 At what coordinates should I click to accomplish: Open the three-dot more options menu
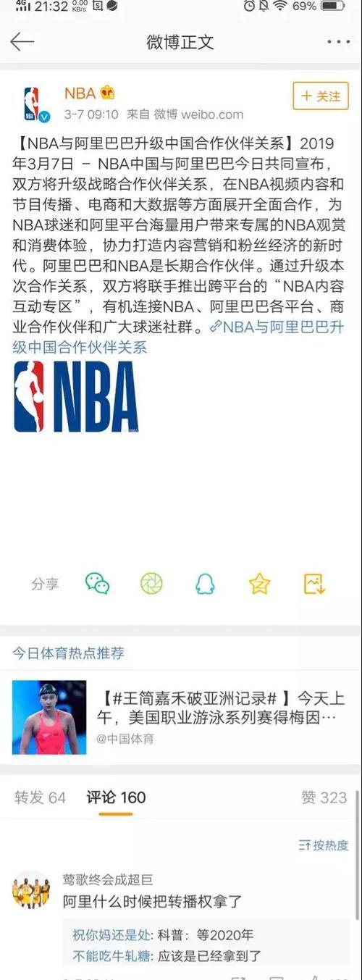coord(337,42)
